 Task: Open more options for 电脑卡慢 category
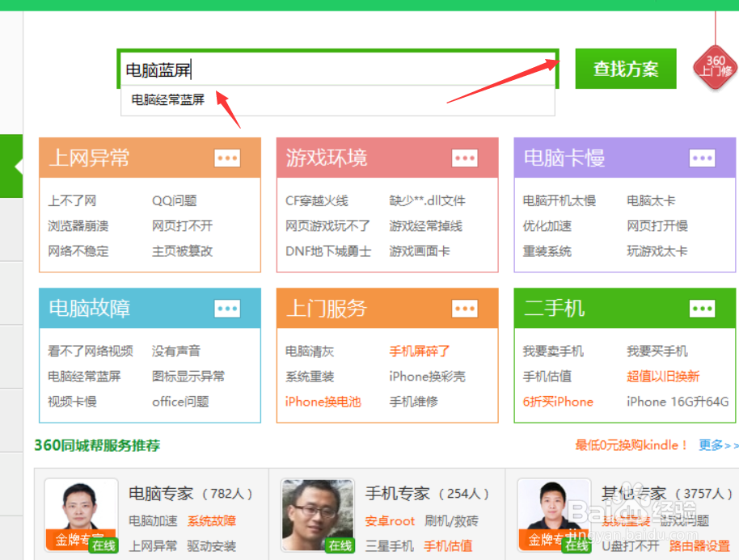[x=702, y=158]
